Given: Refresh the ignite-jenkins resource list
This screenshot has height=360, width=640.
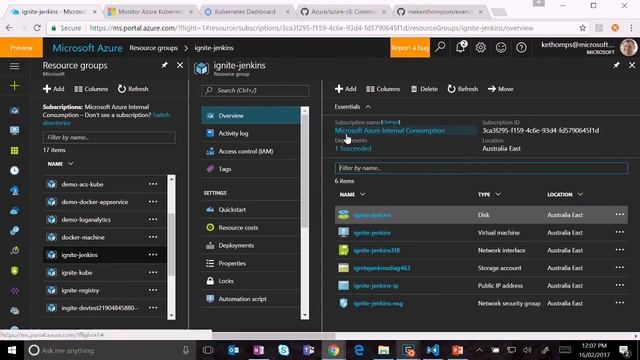Looking at the screenshot, I should (462, 89).
